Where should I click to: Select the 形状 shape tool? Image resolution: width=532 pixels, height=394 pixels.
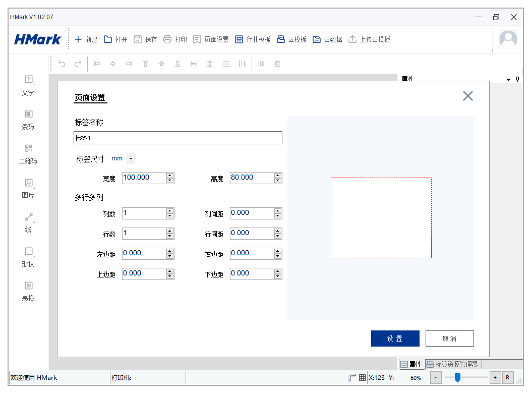click(x=29, y=257)
